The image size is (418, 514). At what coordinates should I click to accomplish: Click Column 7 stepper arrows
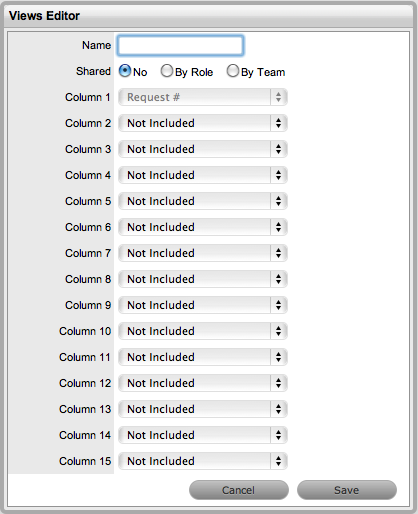click(278, 253)
